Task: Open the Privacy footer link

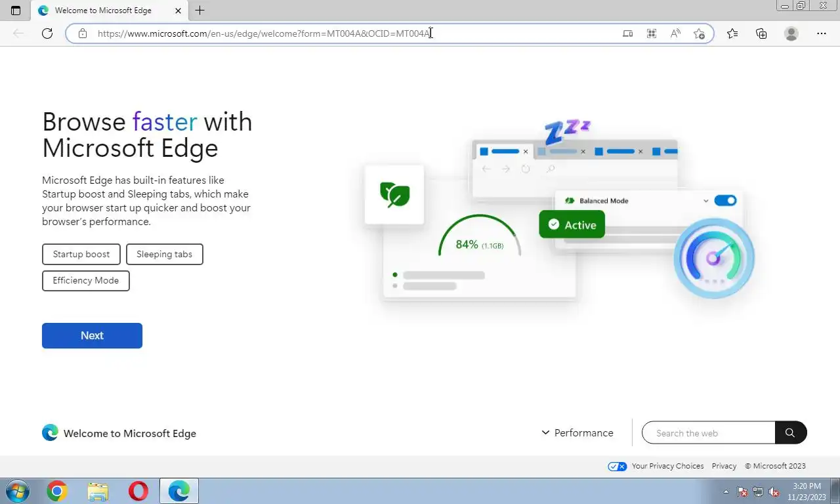Action: pyautogui.click(x=724, y=466)
